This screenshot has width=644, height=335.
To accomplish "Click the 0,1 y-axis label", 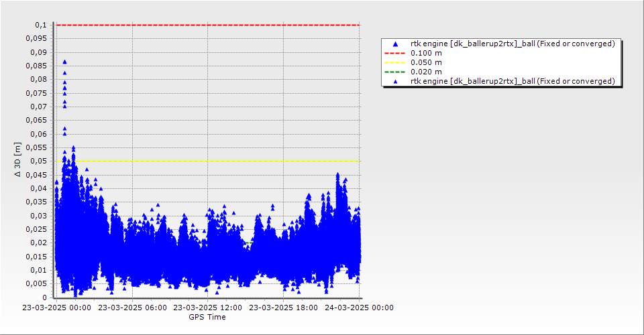I will 41,25.
